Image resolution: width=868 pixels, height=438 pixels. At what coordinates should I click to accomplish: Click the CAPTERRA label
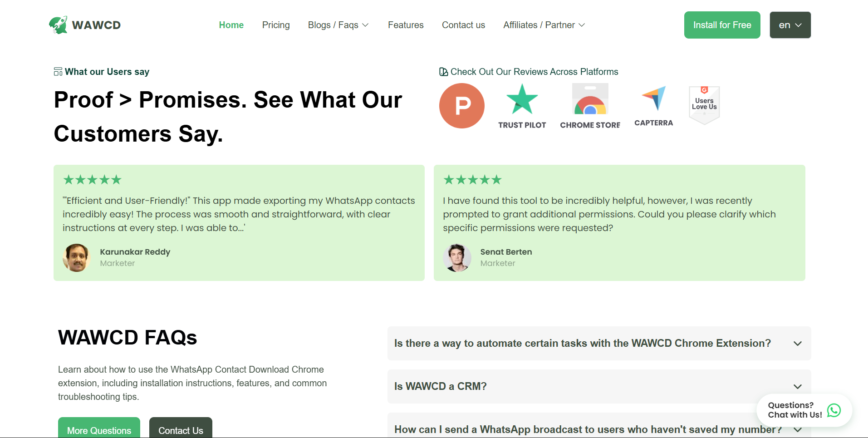[x=653, y=123]
